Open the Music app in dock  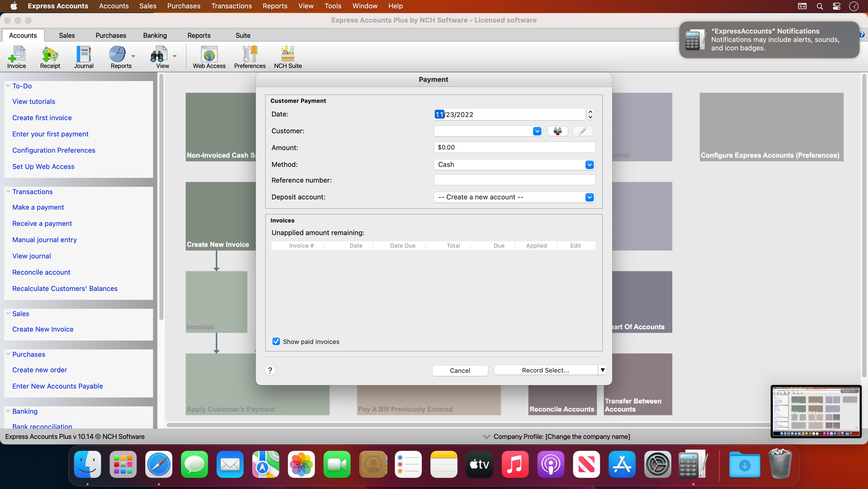[x=515, y=464]
